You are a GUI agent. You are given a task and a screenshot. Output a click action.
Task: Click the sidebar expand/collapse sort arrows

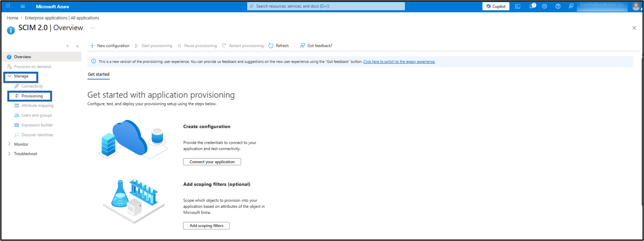pos(67,46)
